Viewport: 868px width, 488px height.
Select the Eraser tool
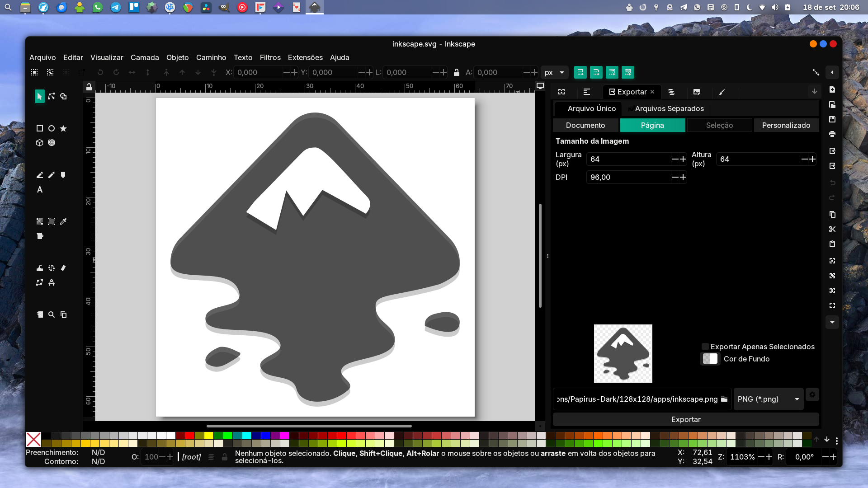pyautogui.click(x=63, y=268)
